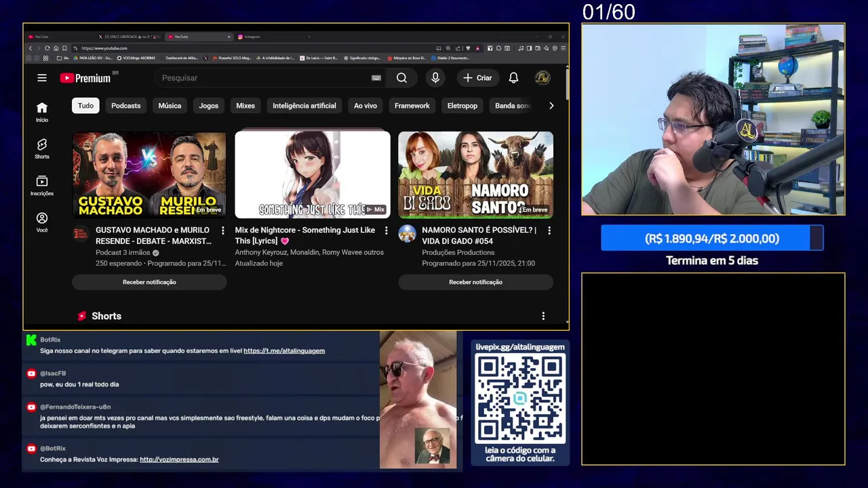The height and width of the screenshot is (488, 868).
Task: Open the account avatar menu on YouTube
Action: [x=542, y=78]
